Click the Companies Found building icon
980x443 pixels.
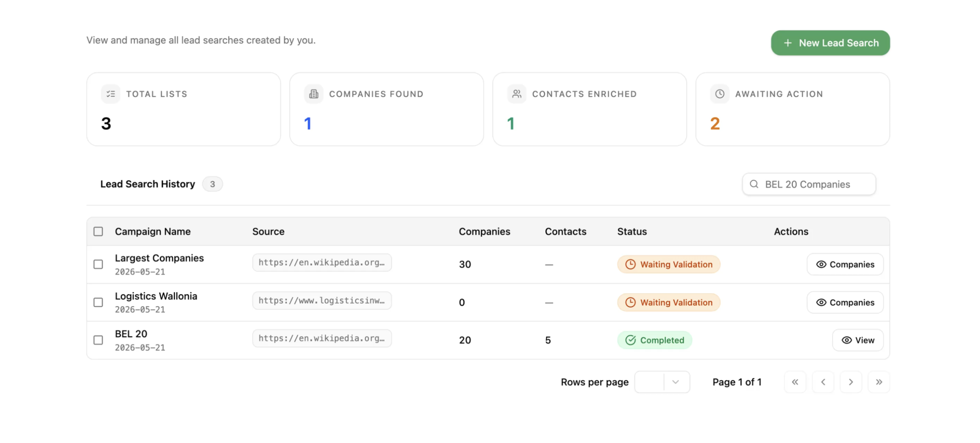click(x=313, y=94)
